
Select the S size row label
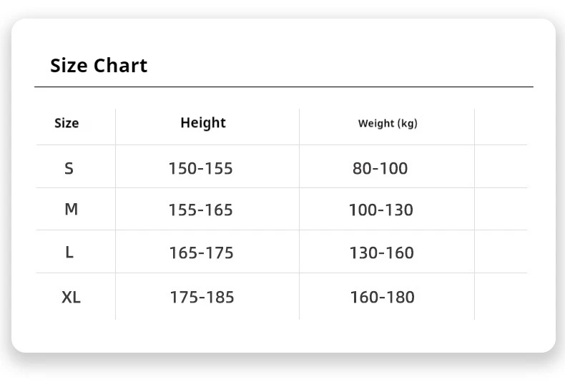(69, 168)
